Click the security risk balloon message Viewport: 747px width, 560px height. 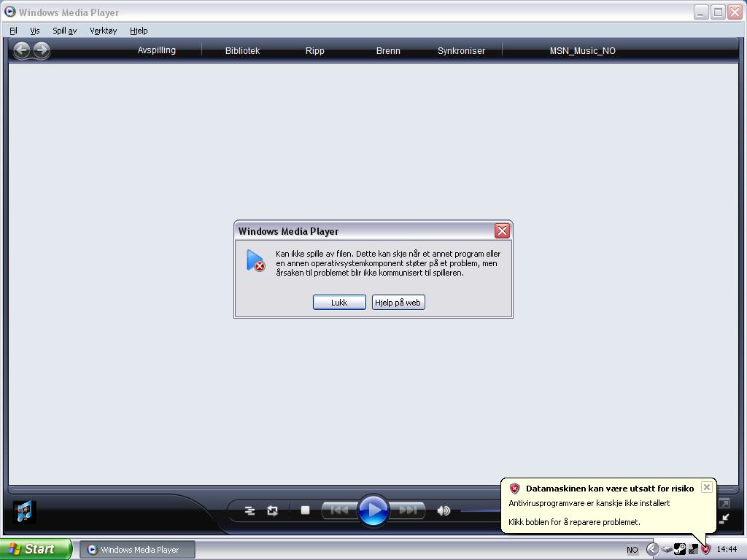608,505
